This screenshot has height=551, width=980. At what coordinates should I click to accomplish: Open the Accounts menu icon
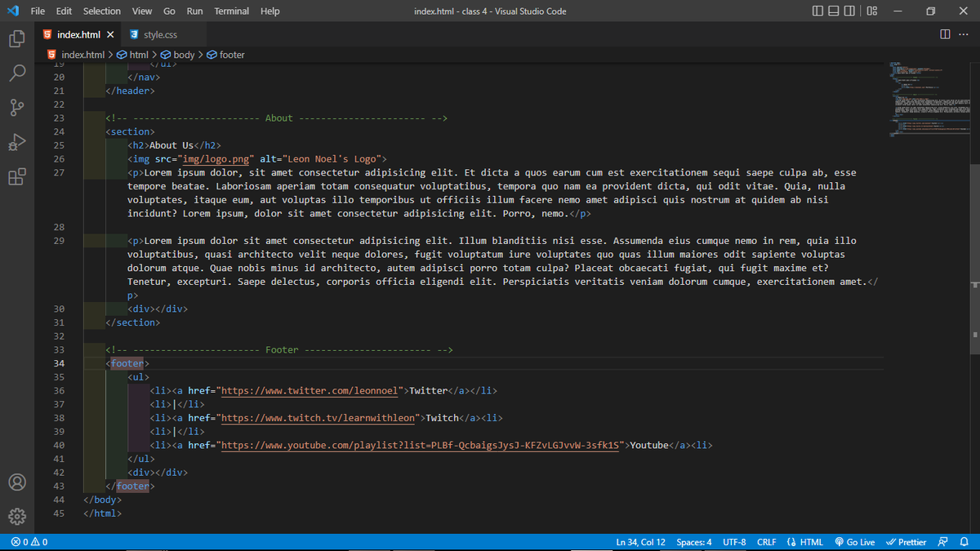pos(17,482)
